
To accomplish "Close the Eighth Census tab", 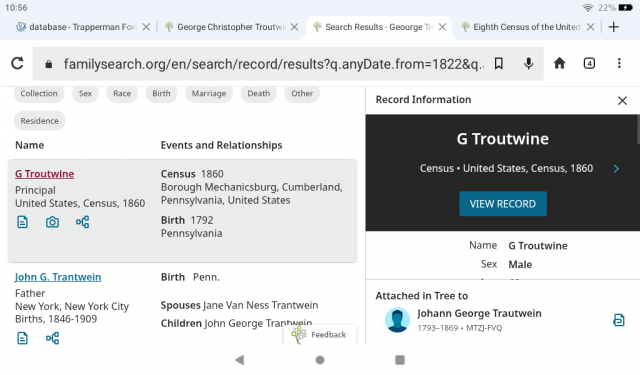I will pyautogui.click(x=590, y=27).
